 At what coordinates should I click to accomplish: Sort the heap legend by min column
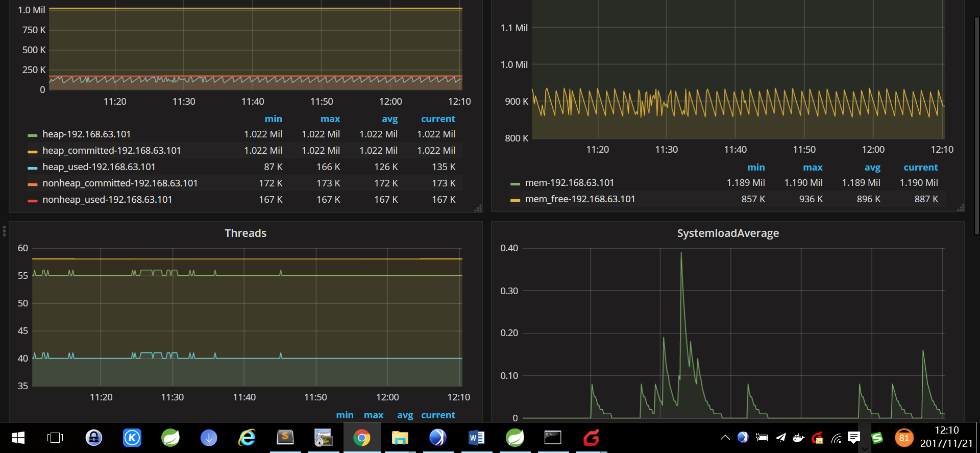pyautogui.click(x=273, y=118)
